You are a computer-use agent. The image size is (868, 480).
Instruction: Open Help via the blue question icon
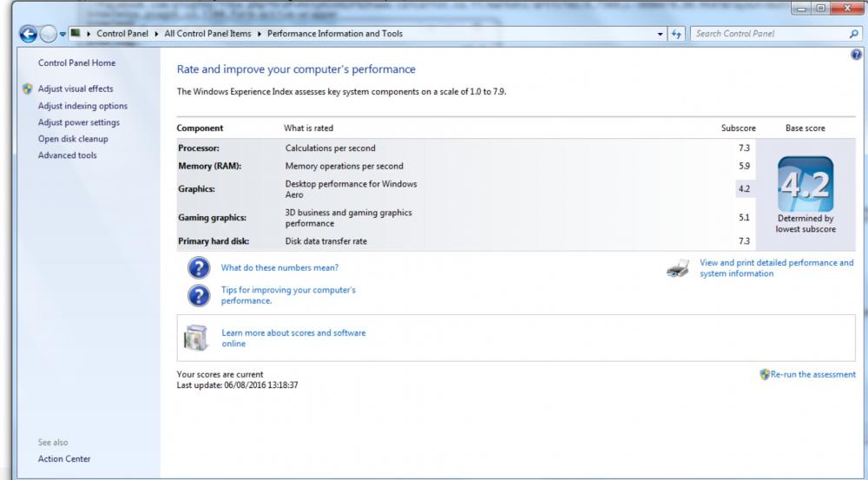tap(857, 55)
